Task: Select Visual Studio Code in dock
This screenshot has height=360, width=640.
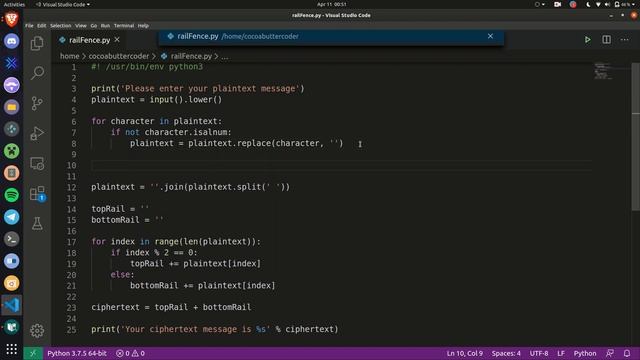Action: point(11,305)
